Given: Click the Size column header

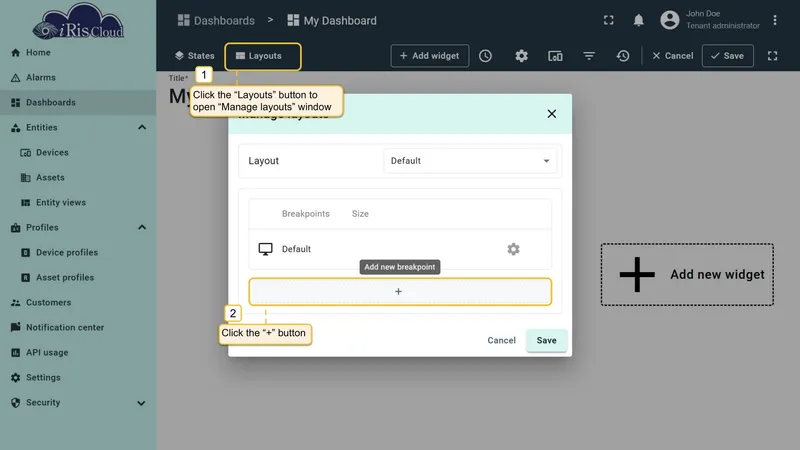Looking at the screenshot, I should click(360, 214).
